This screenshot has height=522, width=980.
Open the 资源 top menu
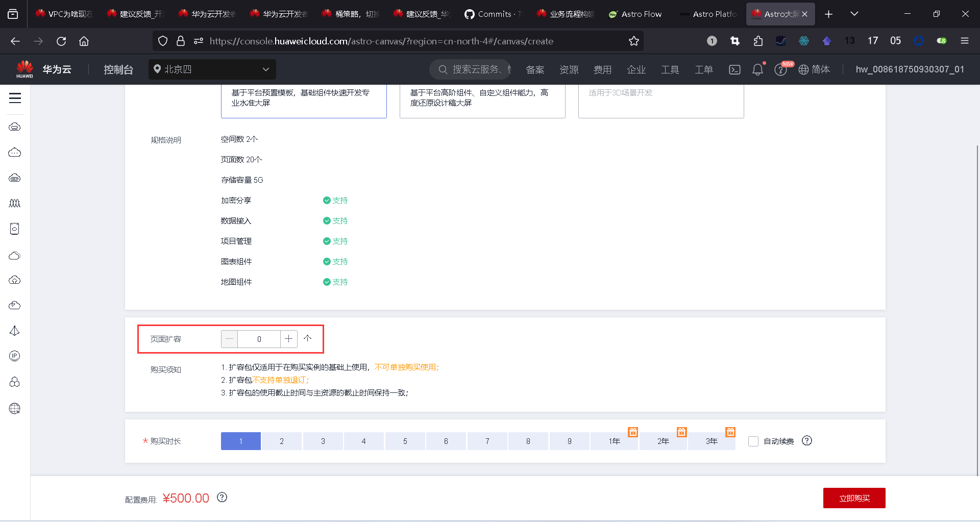tap(569, 69)
